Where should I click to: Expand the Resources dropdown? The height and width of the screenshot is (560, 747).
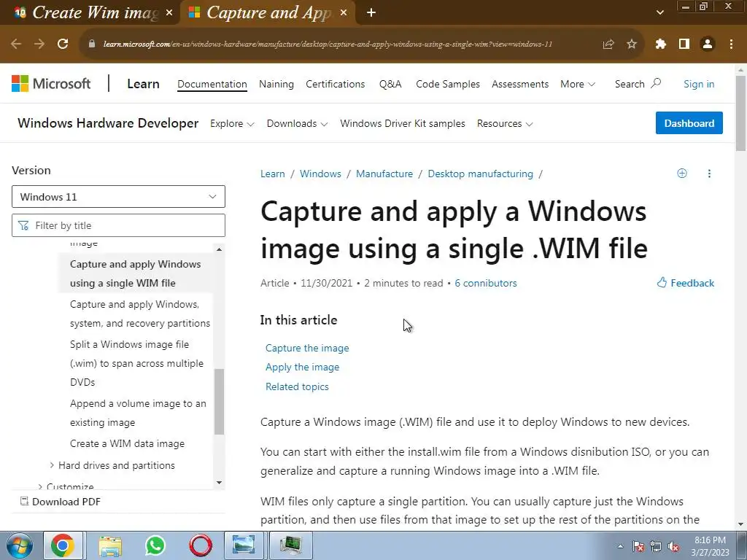point(505,123)
